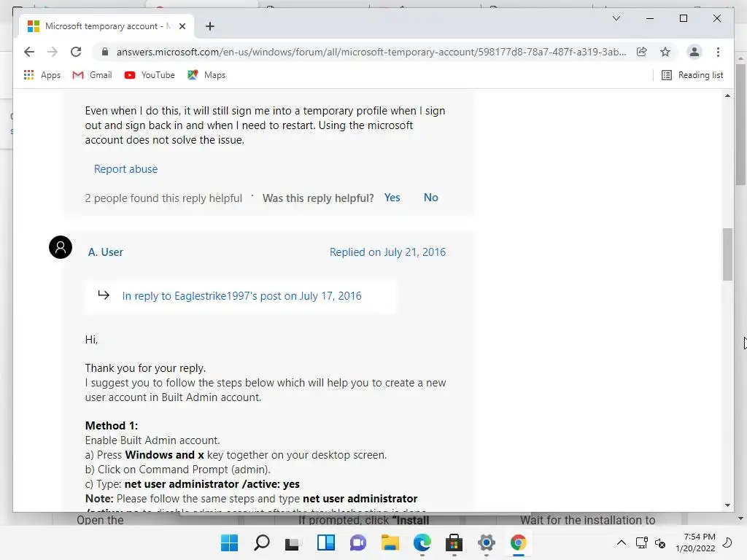Open Task View on taskbar
This screenshot has height=560, width=747.
[293, 542]
